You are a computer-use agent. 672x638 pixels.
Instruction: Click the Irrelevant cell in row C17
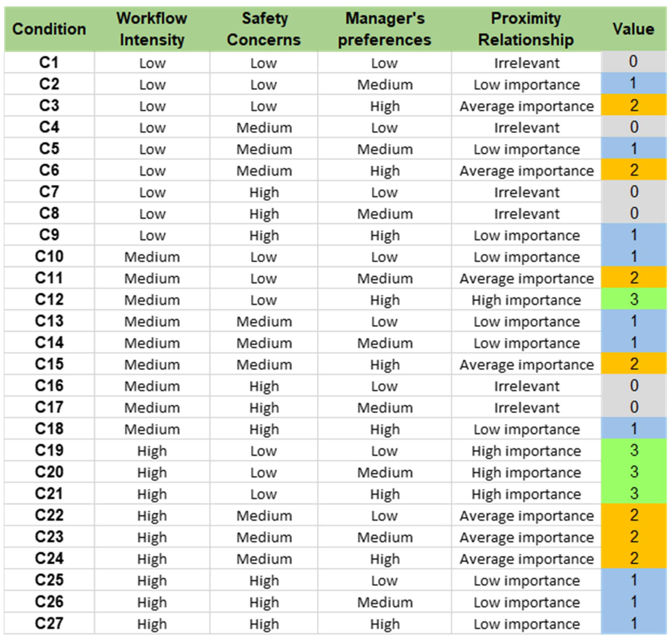point(526,408)
